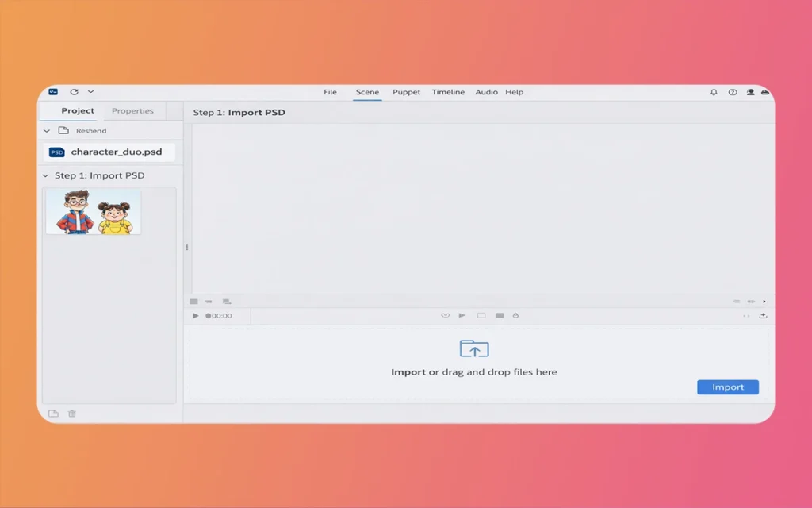Click the export icon at right of playback bar
812x508 pixels.
[x=764, y=316]
